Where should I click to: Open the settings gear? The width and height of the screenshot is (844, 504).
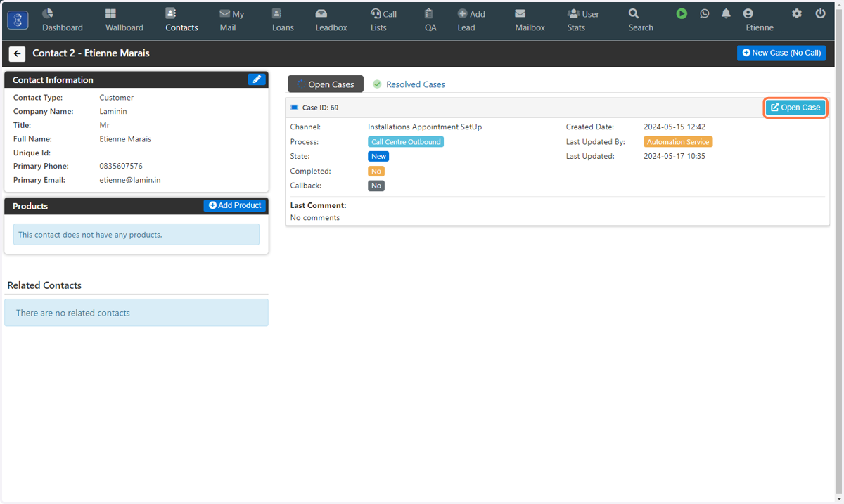click(x=796, y=13)
